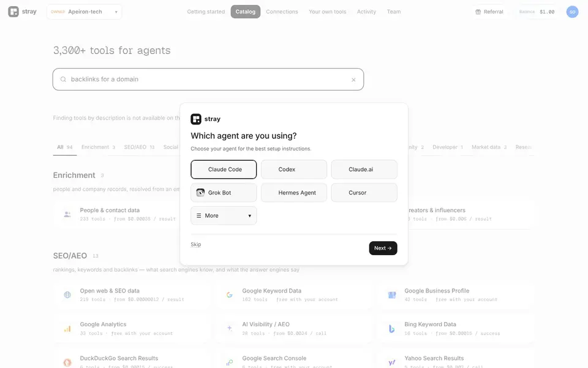Image resolution: width=588 pixels, height=368 pixels.
Task: Go to the Connections tab
Action: [282, 12]
